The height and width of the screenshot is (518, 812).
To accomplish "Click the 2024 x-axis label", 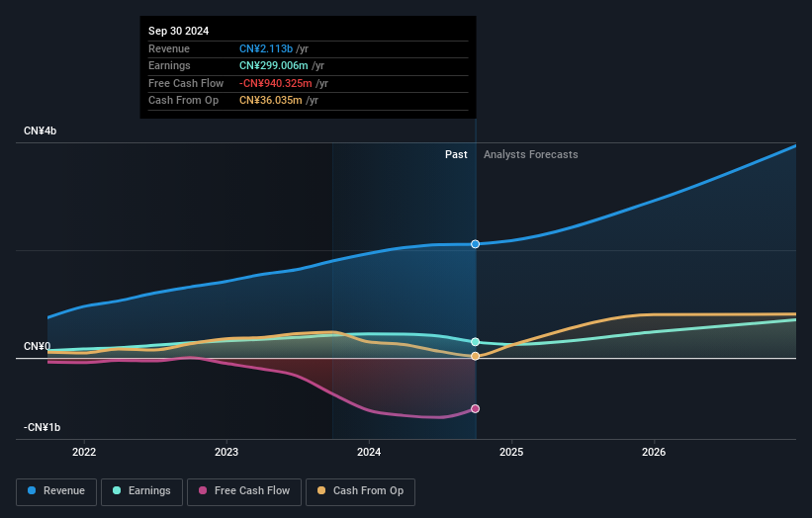I will [369, 452].
